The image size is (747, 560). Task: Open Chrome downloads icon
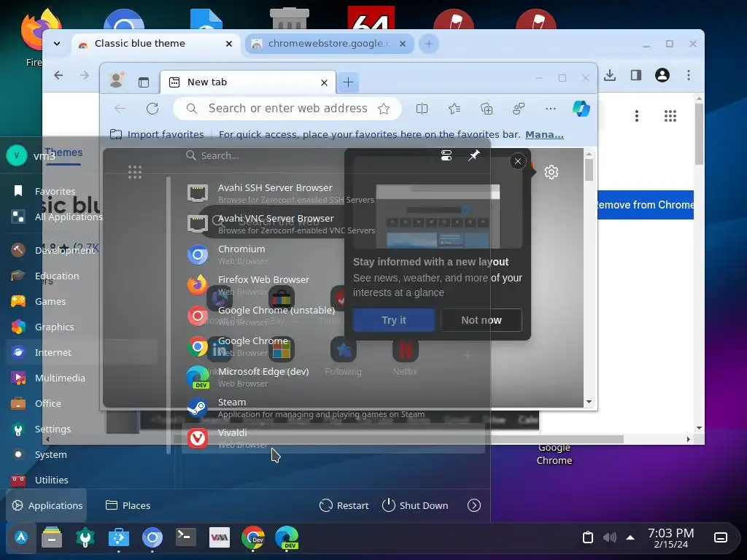pos(610,75)
